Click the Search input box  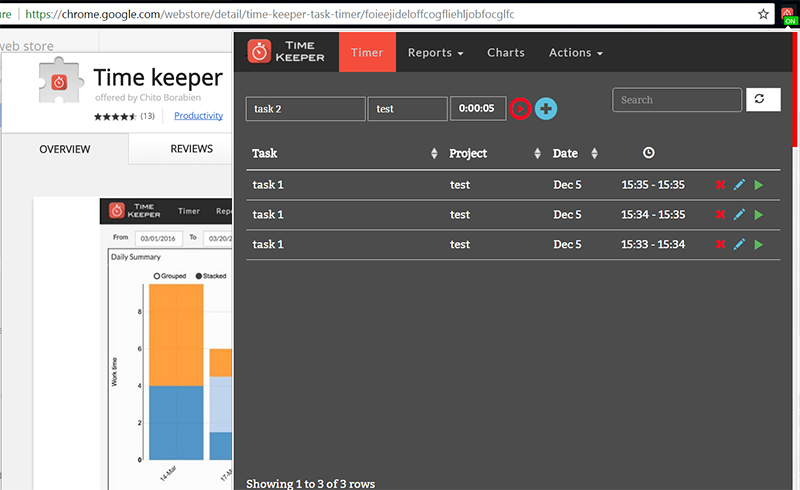(x=677, y=100)
